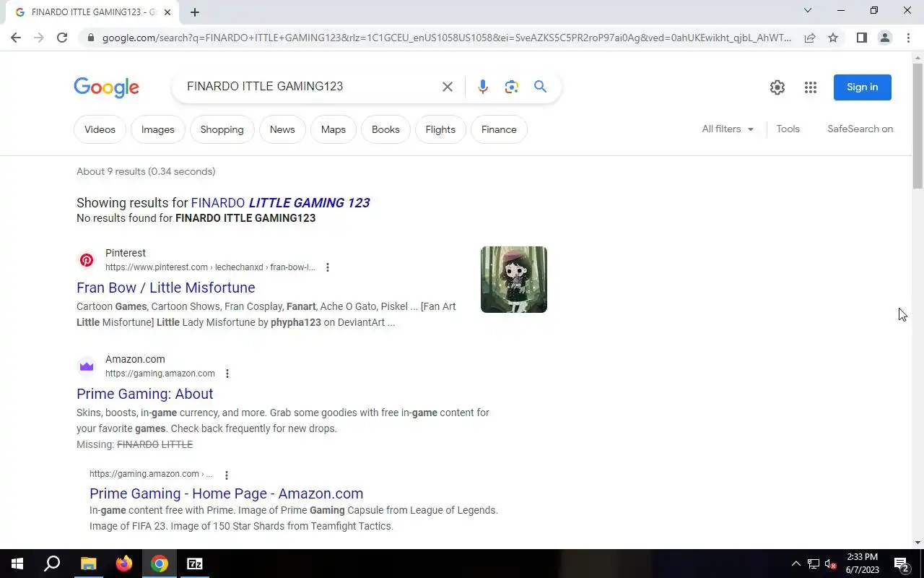924x578 pixels.
Task: Open Chrome side panel icon
Action: 861,38
